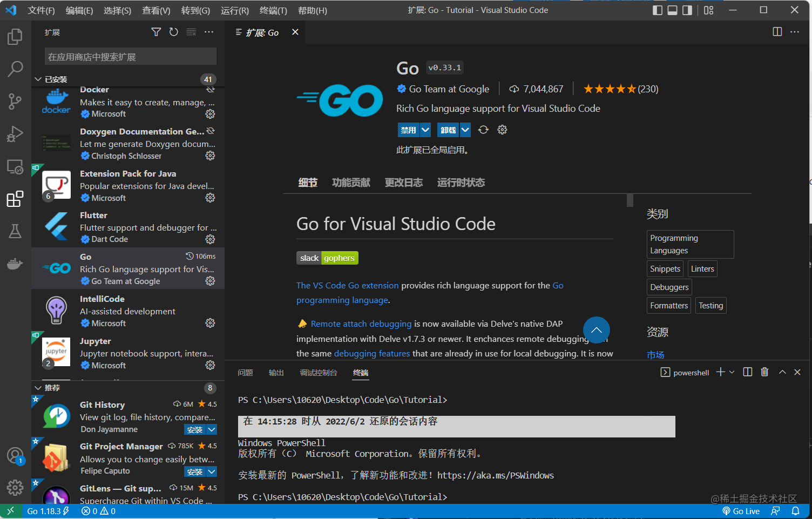Open the Extensions view icon
This screenshot has height=519, width=812.
[x=15, y=199]
